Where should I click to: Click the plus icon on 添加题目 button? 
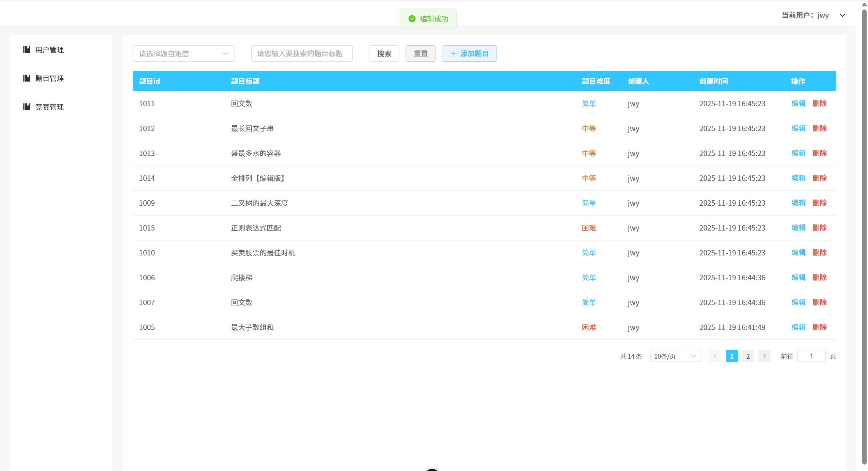click(454, 53)
